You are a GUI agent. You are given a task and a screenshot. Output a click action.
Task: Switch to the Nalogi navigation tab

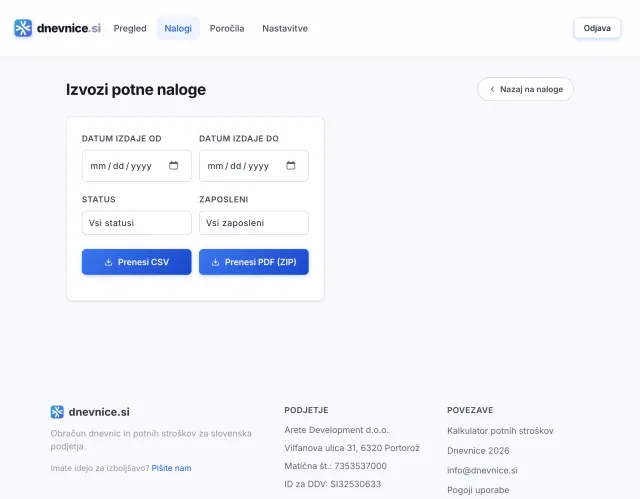click(x=178, y=28)
